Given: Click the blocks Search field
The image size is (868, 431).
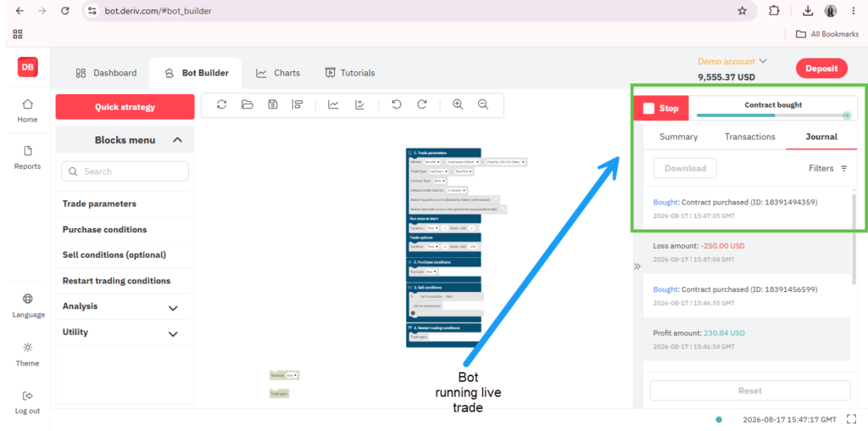Looking at the screenshot, I should pos(125,171).
